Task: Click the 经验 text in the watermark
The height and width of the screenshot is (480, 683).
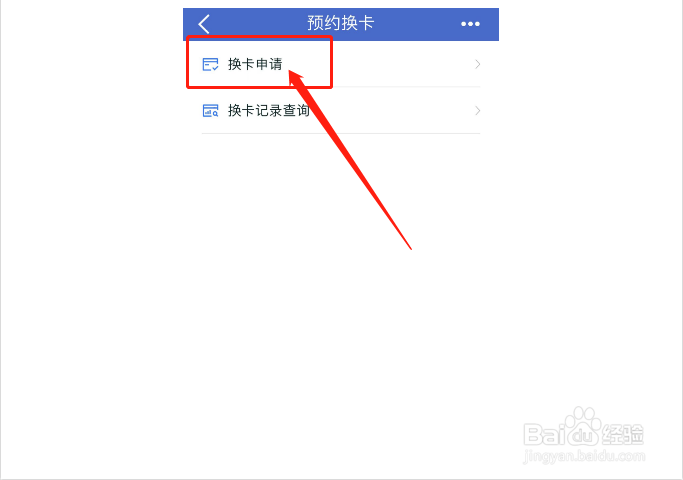Action: 623,434
